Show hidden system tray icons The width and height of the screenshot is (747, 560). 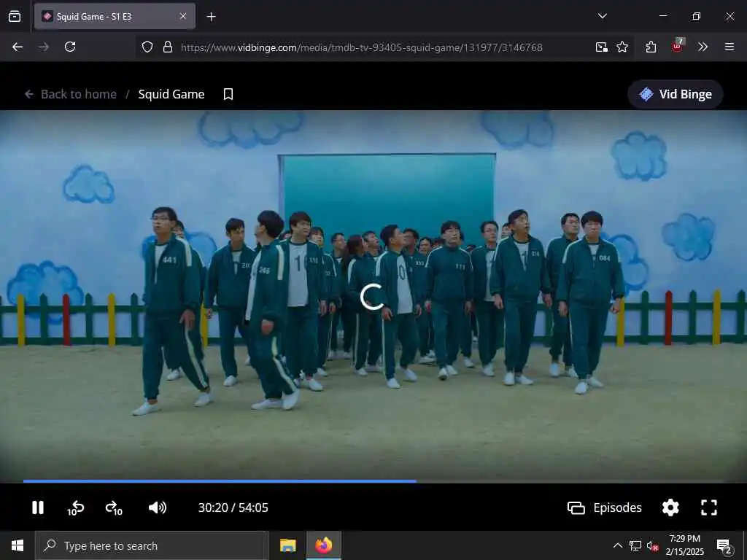point(617,545)
